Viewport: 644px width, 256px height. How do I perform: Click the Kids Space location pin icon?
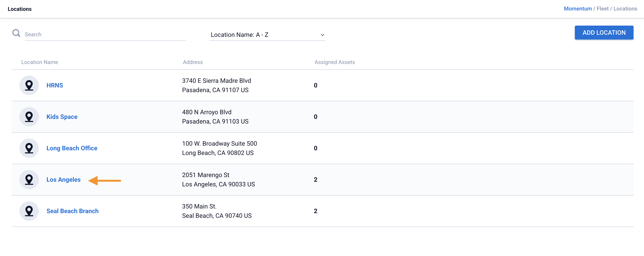pyautogui.click(x=29, y=117)
